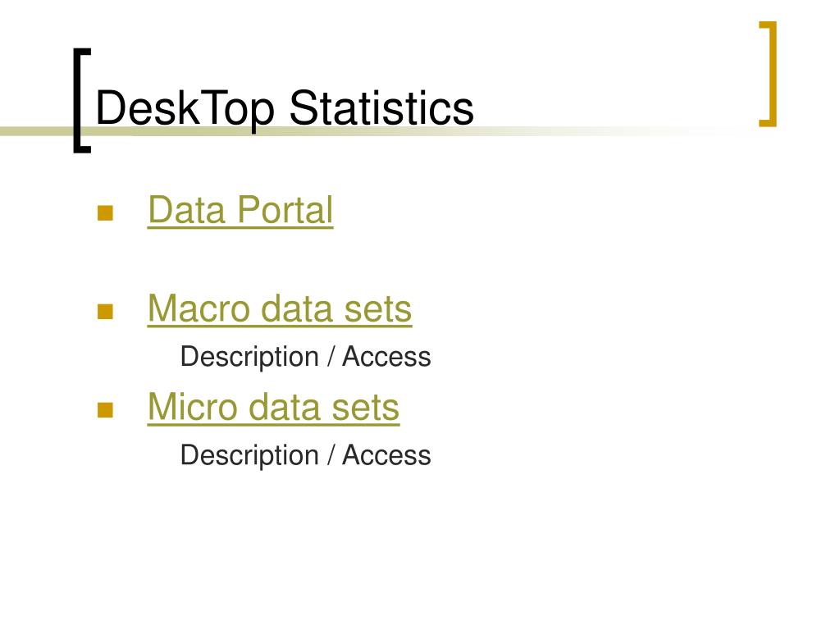Screen dimensions: 840x630
Task: Select the black left bracket graphic
Action: pyautogui.click(x=82, y=101)
